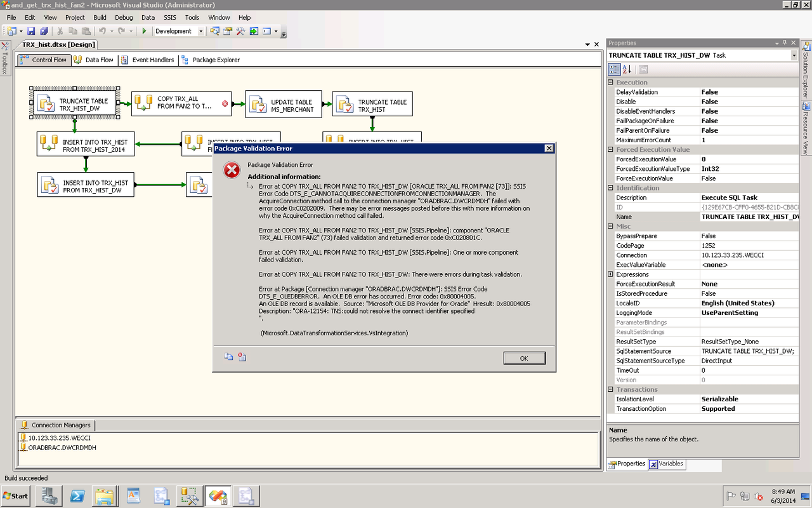Close the Package Validation Error dialog

pos(549,149)
